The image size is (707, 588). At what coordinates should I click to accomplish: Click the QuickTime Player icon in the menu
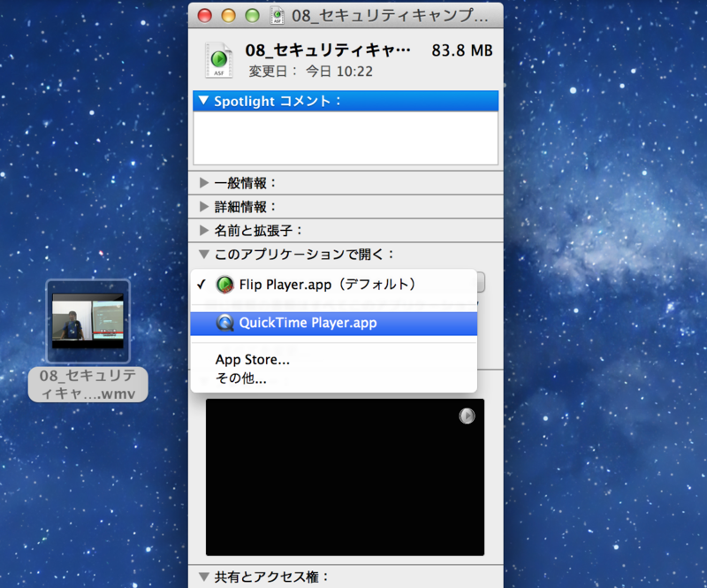point(224,323)
